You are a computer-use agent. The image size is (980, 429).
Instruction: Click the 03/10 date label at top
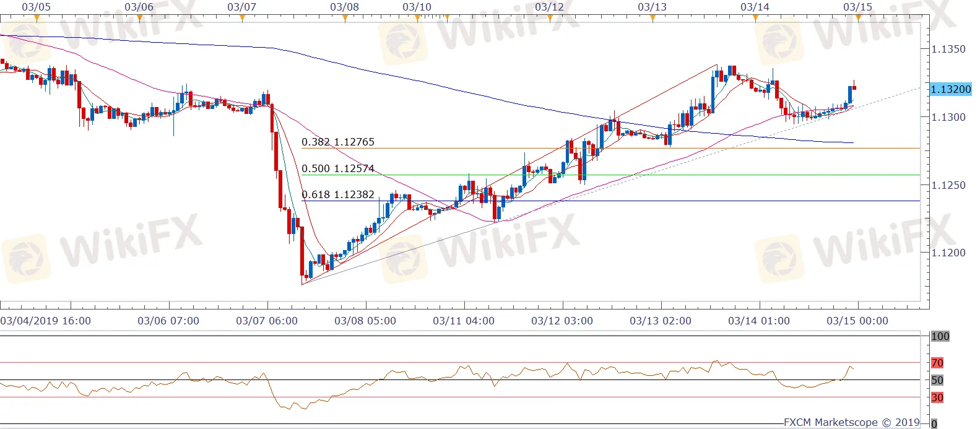pyautogui.click(x=417, y=7)
